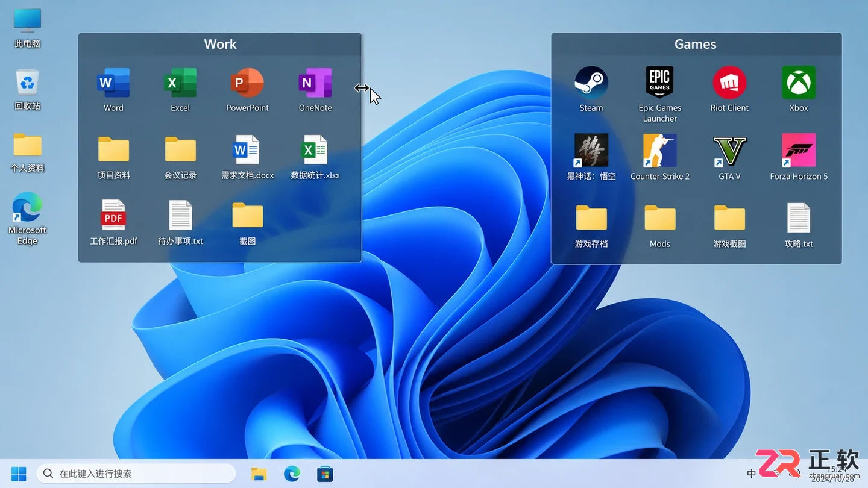Viewport: 868px width, 488px height.
Task: Open the OneNote app icon
Action: pos(315,83)
